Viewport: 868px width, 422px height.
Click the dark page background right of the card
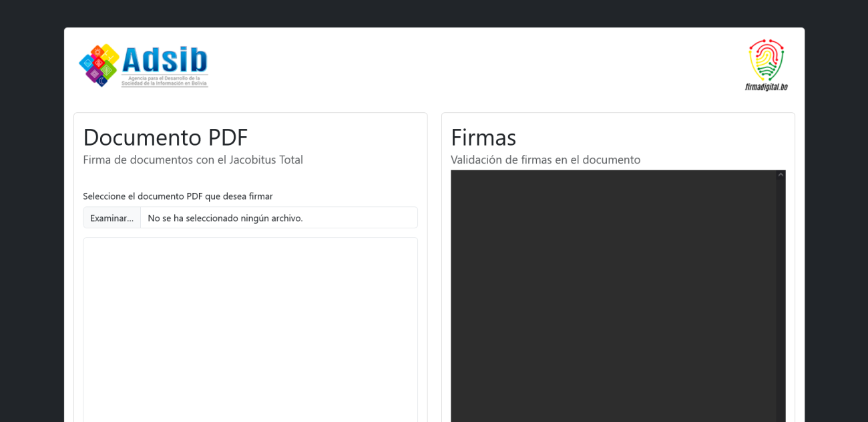pos(836,220)
